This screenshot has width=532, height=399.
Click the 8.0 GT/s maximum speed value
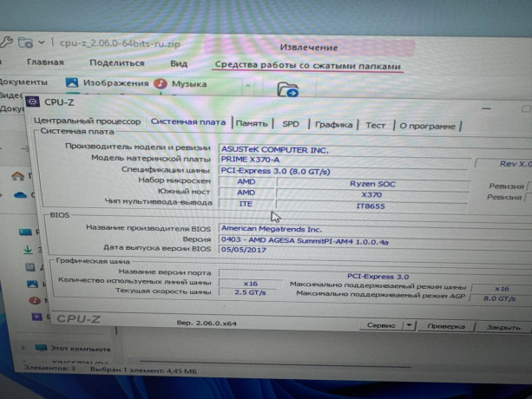500,298
